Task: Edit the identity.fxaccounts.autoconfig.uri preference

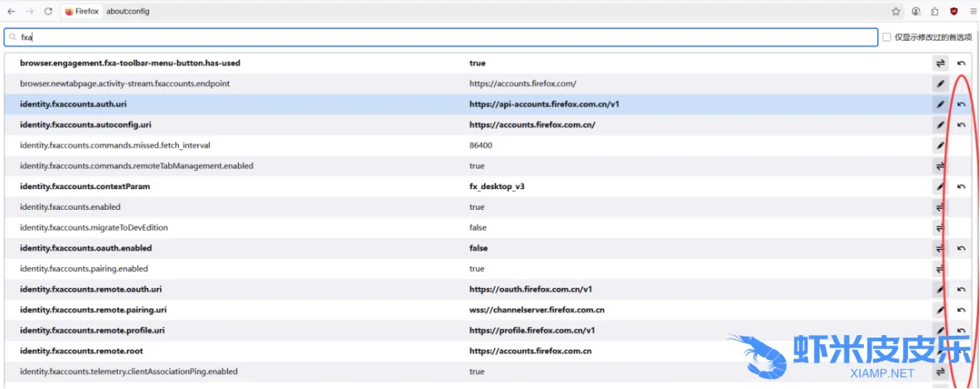Action: tap(940, 125)
